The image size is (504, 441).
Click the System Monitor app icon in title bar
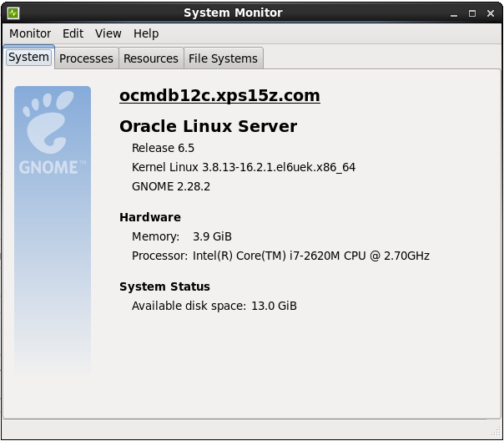(13, 13)
